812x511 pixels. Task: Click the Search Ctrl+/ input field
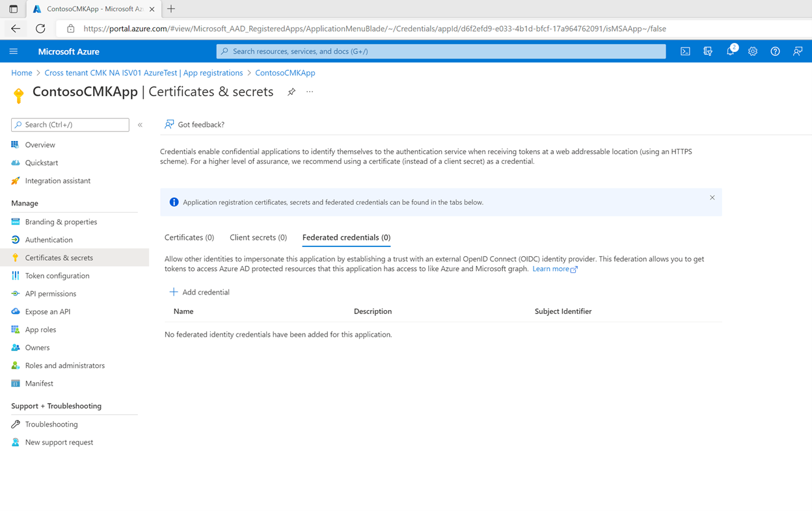70,124
